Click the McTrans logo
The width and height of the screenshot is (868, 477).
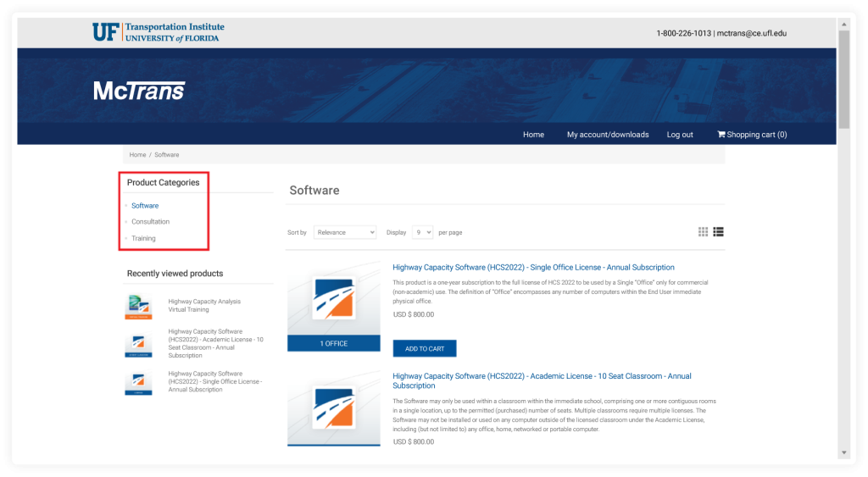[x=139, y=91]
